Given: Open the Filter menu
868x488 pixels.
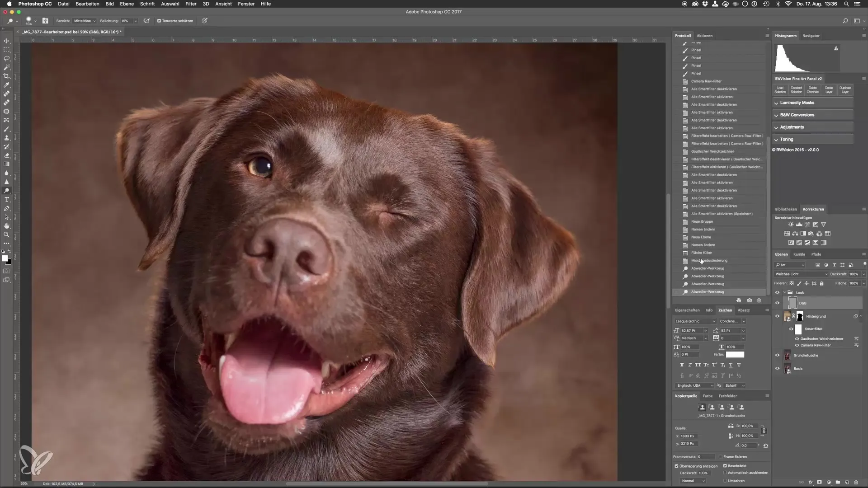Looking at the screenshot, I should [191, 4].
